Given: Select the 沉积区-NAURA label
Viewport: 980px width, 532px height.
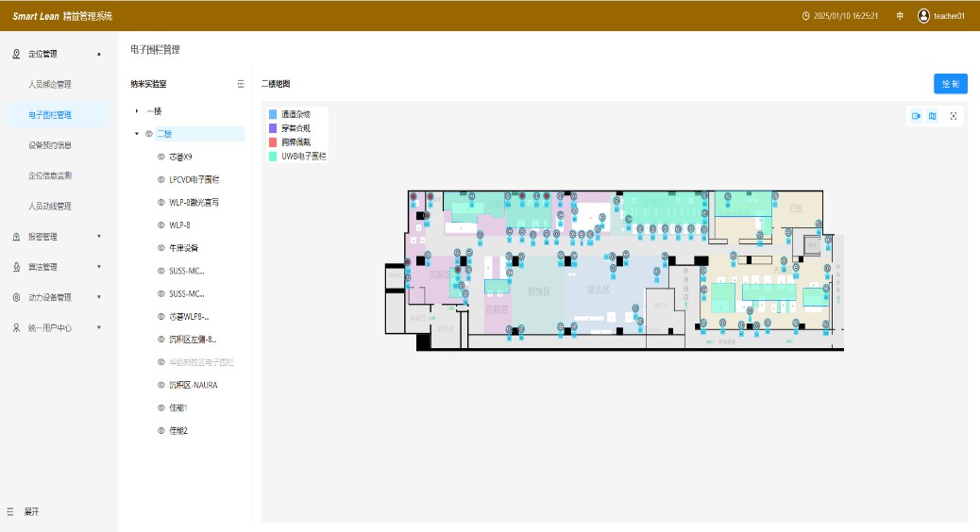Looking at the screenshot, I should click(x=194, y=385).
